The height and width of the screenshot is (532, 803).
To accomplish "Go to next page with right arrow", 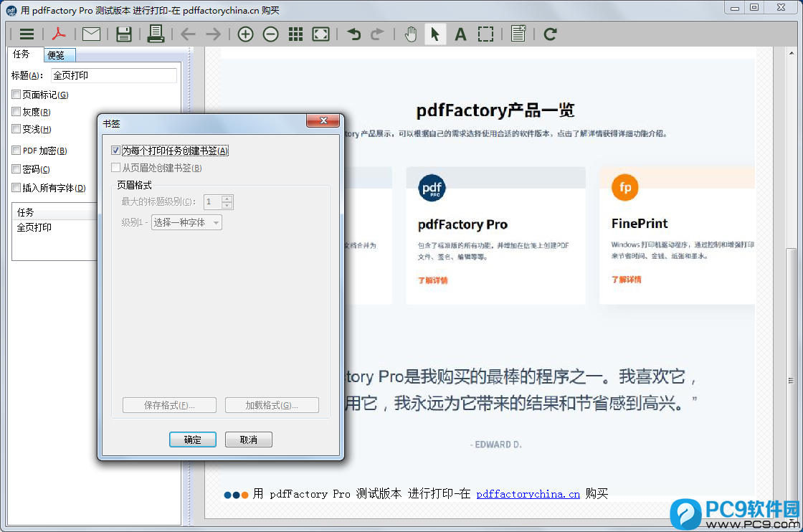I will (x=213, y=34).
